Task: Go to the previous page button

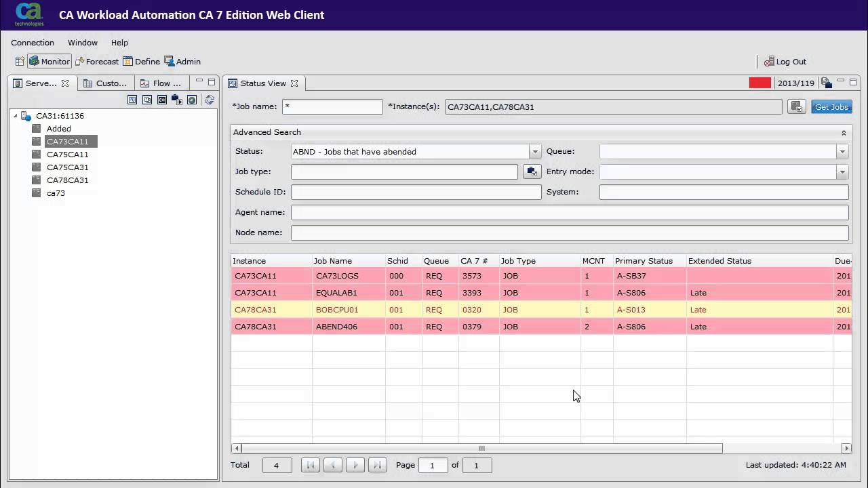Action: (333, 465)
